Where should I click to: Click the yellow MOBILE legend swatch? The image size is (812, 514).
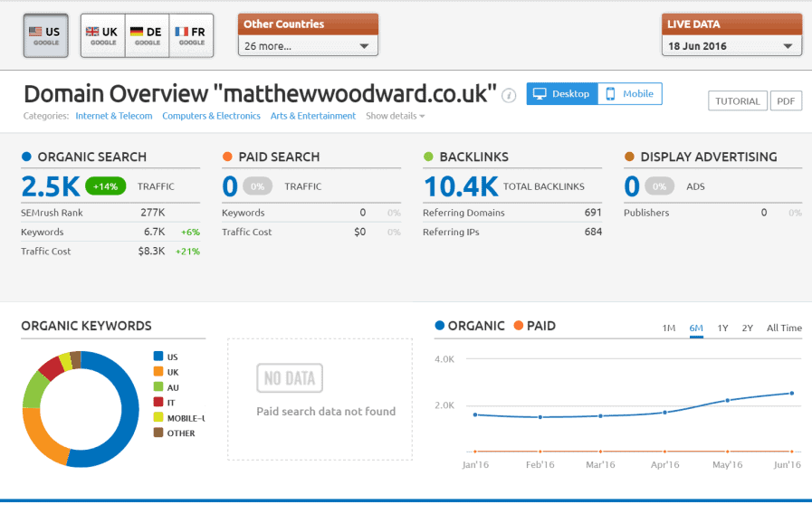[x=158, y=417]
